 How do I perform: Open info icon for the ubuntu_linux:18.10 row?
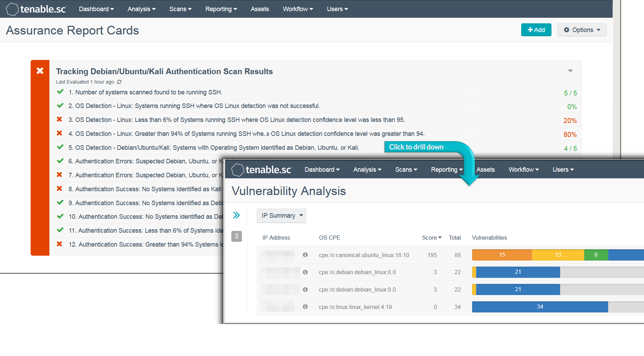(305, 255)
